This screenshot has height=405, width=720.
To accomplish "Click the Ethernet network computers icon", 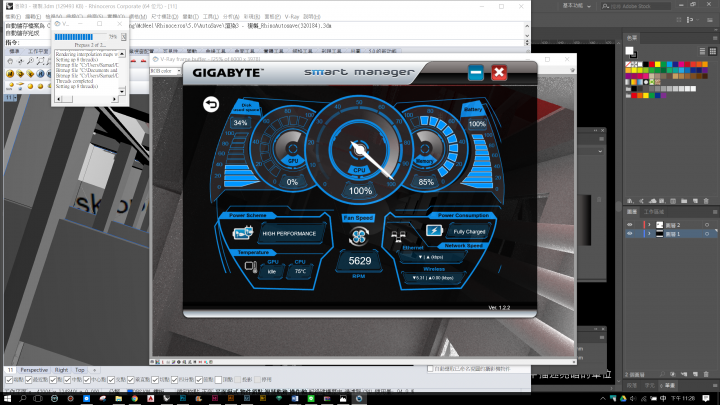I will point(398,236).
